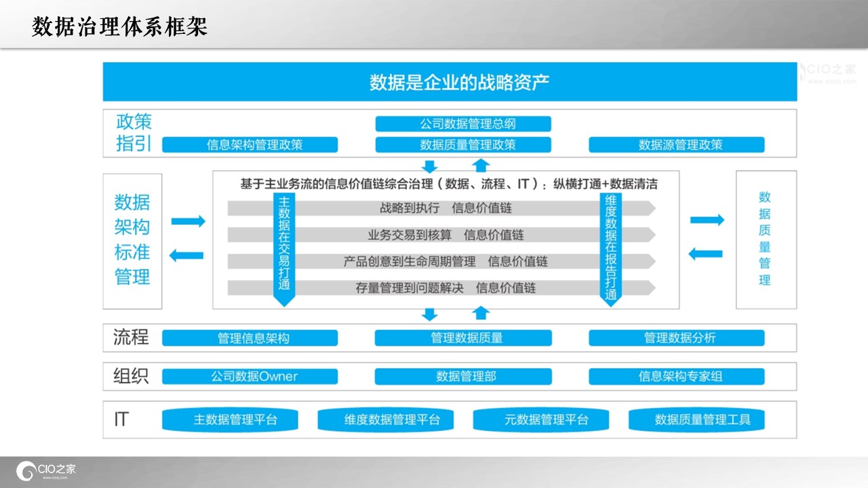Viewport: 868px width, 488px height.
Task: Select the 存量管理到问题解决 信息价值链 row
Action: click(x=441, y=287)
